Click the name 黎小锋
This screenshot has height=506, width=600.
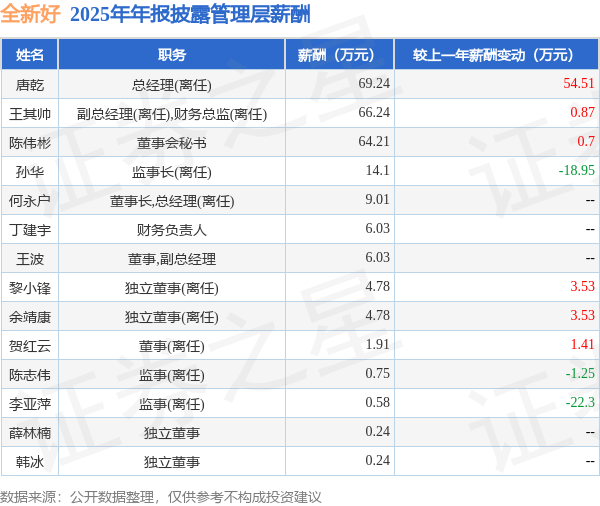point(30,288)
